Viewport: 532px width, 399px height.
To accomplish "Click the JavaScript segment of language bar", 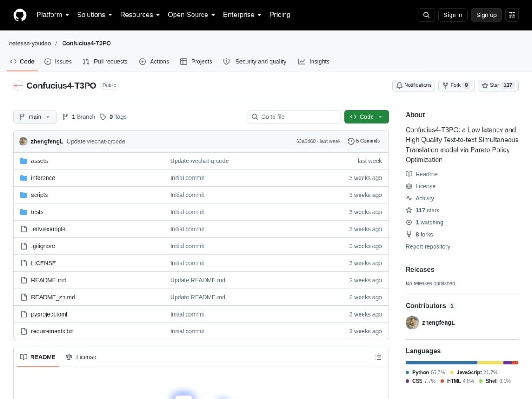I will [x=490, y=363].
